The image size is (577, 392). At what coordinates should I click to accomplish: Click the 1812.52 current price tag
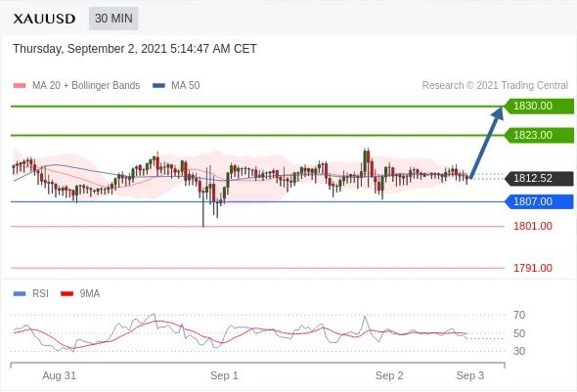point(539,178)
